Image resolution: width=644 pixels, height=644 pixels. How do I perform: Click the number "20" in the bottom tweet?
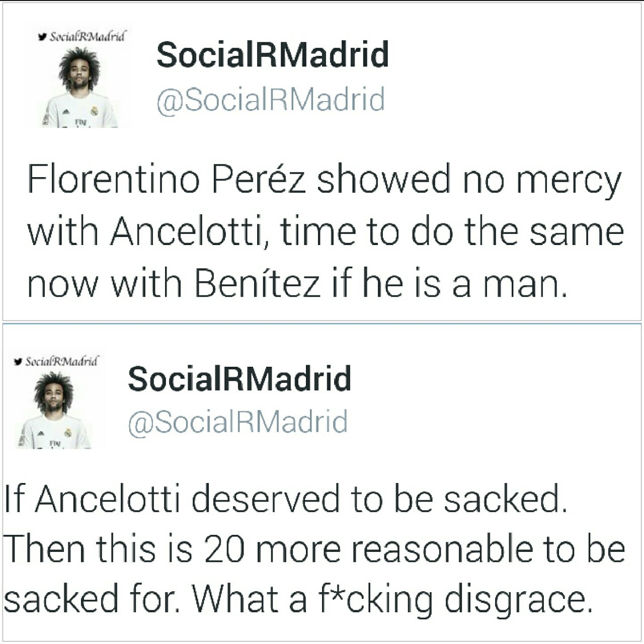(x=224, y=548)
